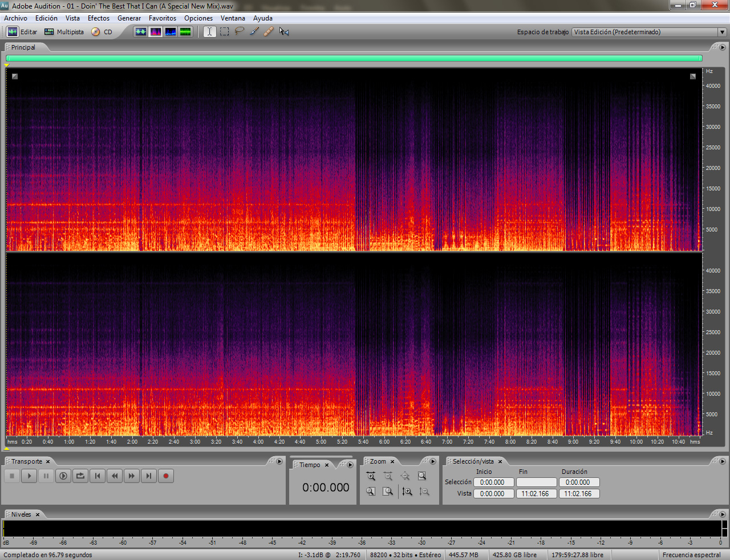Click zoom in horizontally icon
The width and height of the screenshot is (730, 560).
(x=371, y=476)
